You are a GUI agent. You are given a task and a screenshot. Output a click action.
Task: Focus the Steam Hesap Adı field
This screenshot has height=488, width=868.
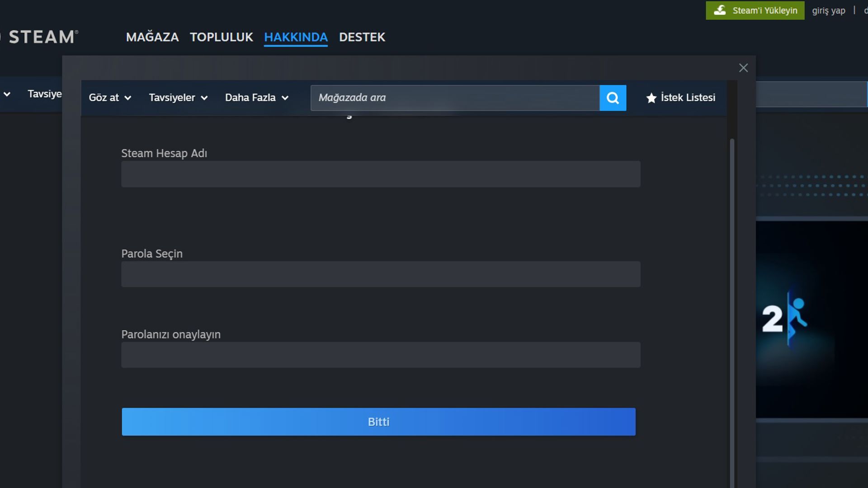381,174
